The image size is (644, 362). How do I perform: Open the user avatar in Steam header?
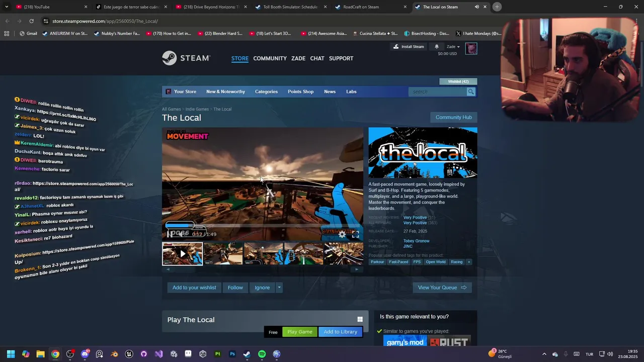[471, 49]
